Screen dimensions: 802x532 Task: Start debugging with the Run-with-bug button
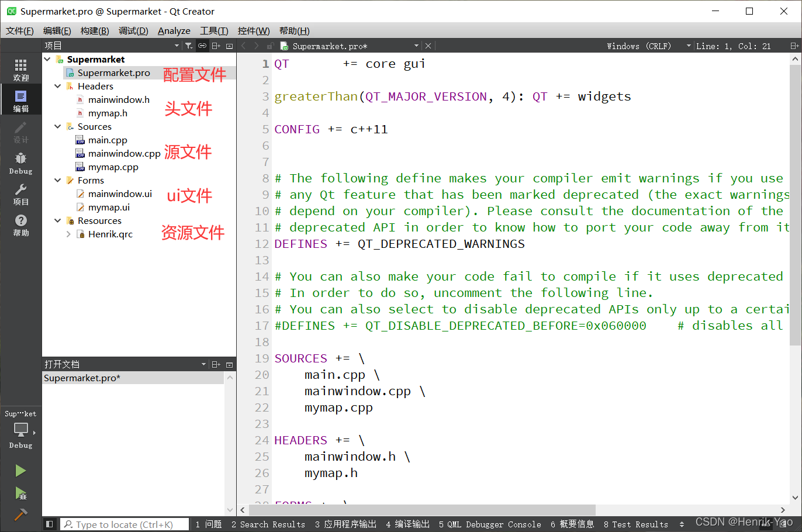pos(20,493)
